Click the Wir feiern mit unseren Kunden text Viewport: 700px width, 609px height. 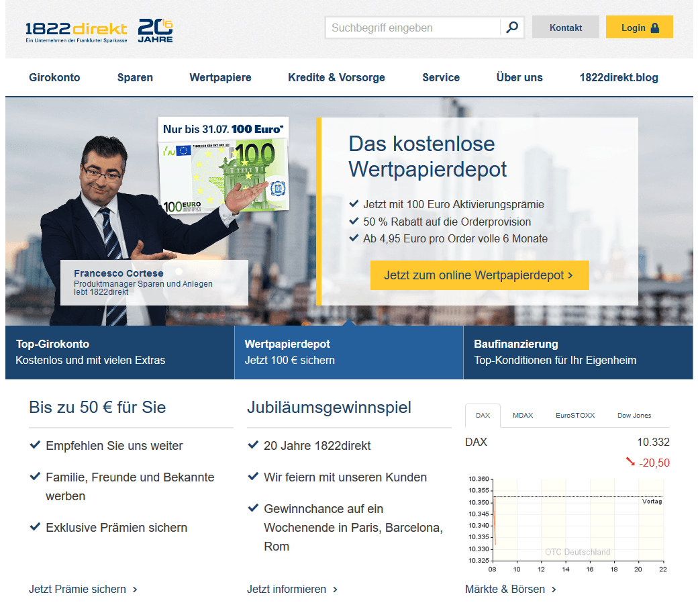coord(345,478)
